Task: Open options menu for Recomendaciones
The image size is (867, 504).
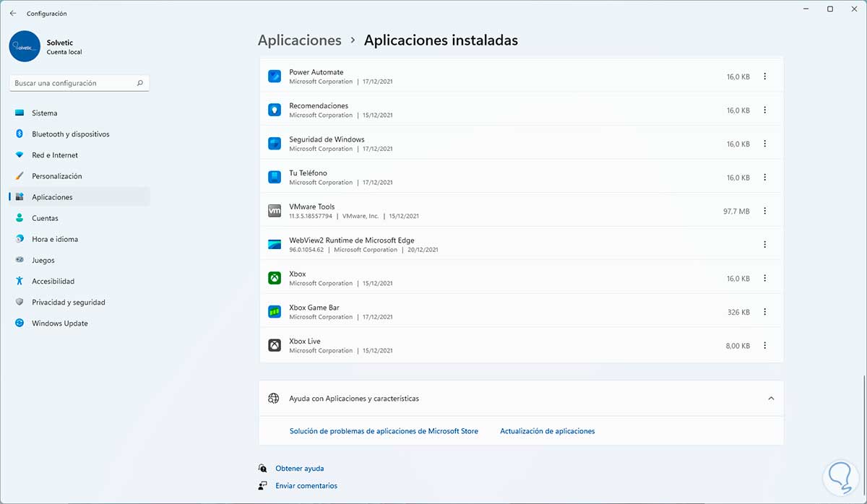Action: click(x=765, y=110)
